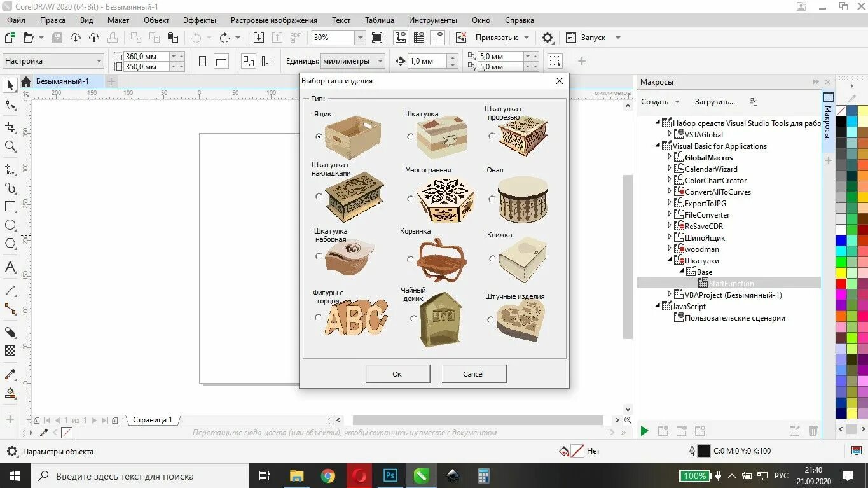Pick the black swatch in palette

[841, 122]
